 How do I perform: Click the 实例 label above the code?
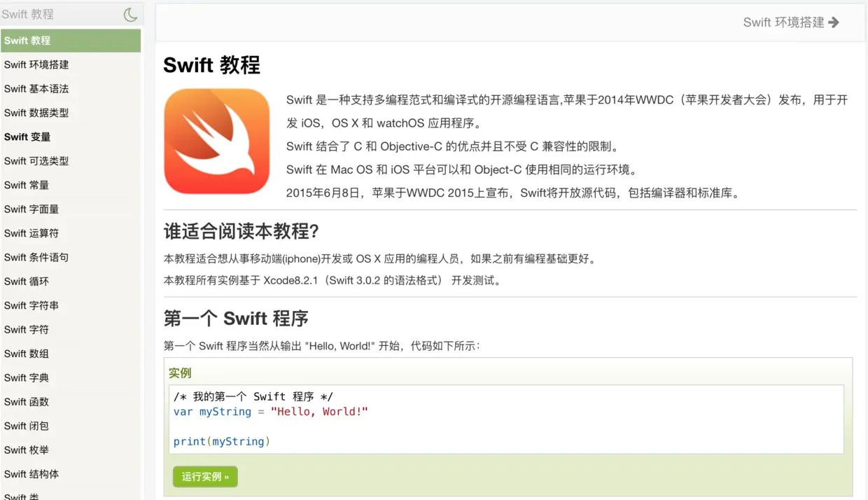(x=180, y=373)
